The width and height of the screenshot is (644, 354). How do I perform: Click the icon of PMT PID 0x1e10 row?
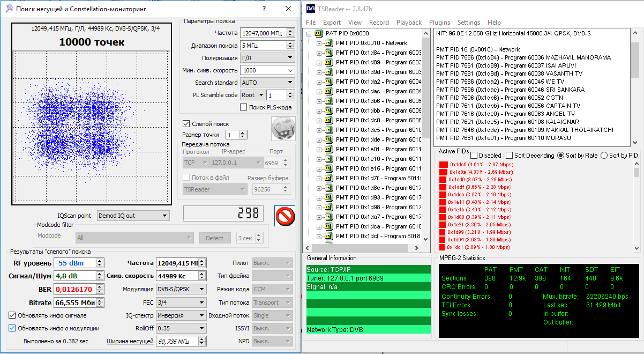tap(329, 159)
